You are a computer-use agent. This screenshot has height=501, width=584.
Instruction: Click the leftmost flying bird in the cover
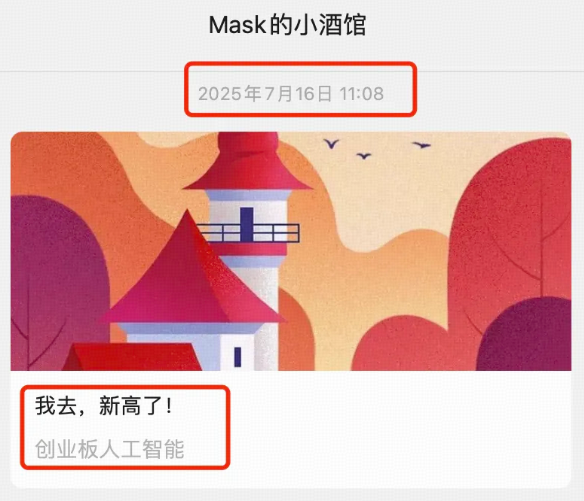pyautogui.click(x=331, y=143)
